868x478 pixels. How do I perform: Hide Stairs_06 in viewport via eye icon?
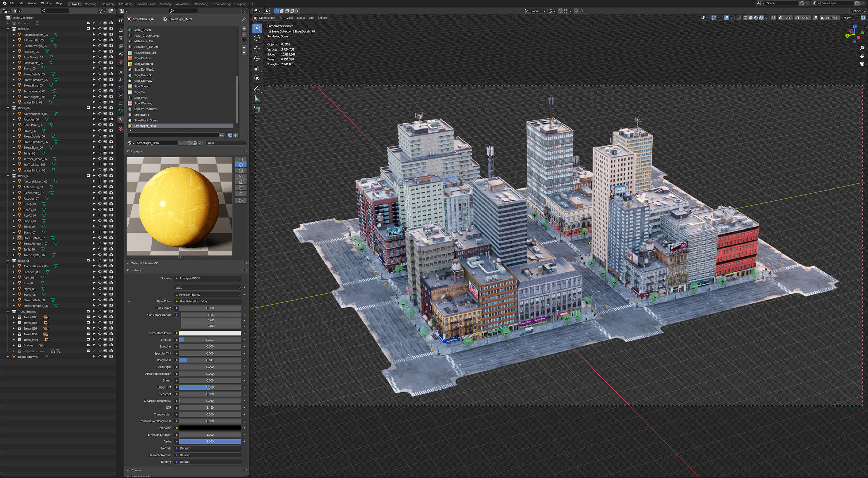tap(100, 131)
